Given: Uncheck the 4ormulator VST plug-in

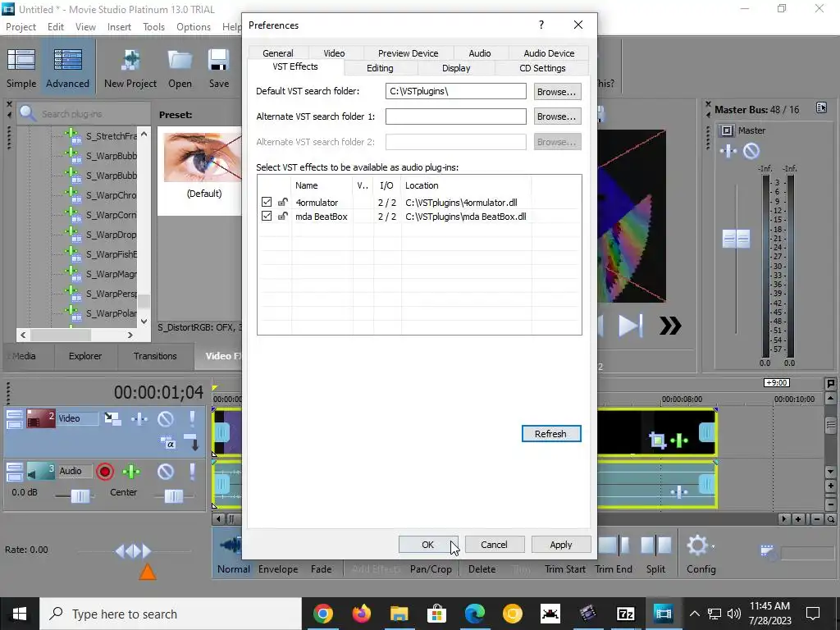Looking at the screenshot, I should pyautogui.click(x=267, y=202).
